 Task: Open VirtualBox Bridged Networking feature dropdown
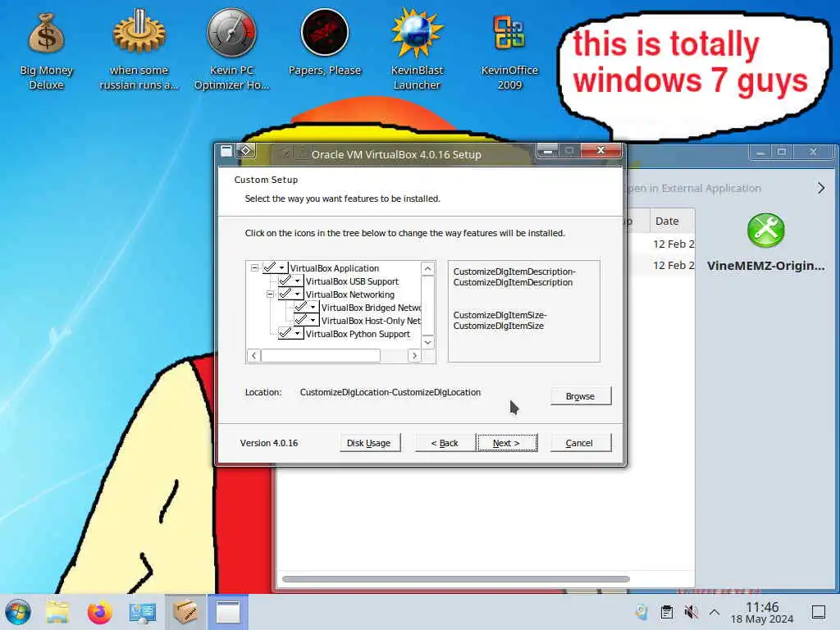click(x=313, y=307)
